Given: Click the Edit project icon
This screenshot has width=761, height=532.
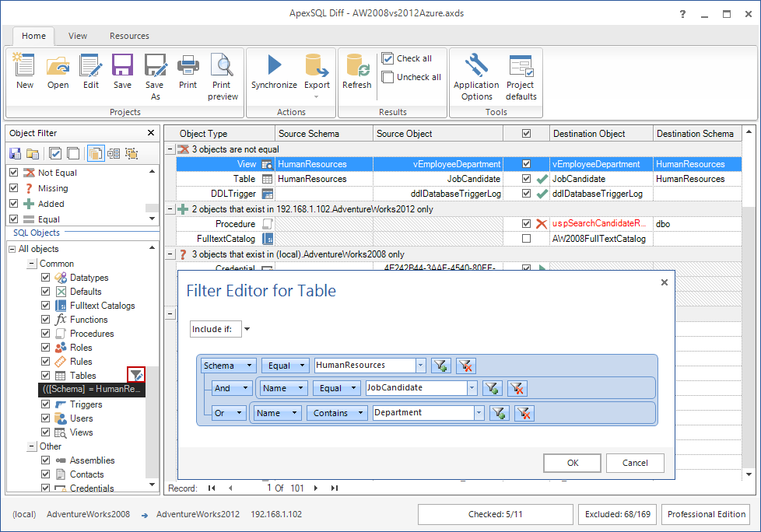Looking at the screenshot, I should click(x=91, y=65).
